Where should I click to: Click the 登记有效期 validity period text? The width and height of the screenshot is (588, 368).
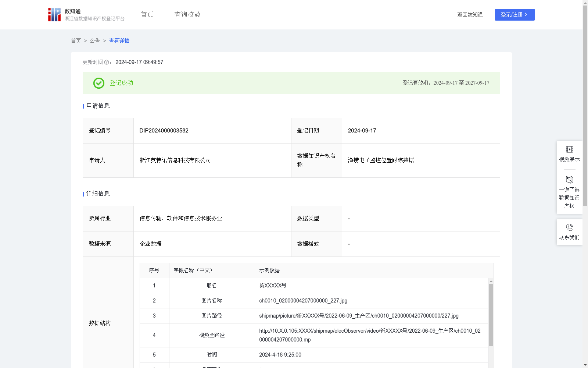(446, 83)
